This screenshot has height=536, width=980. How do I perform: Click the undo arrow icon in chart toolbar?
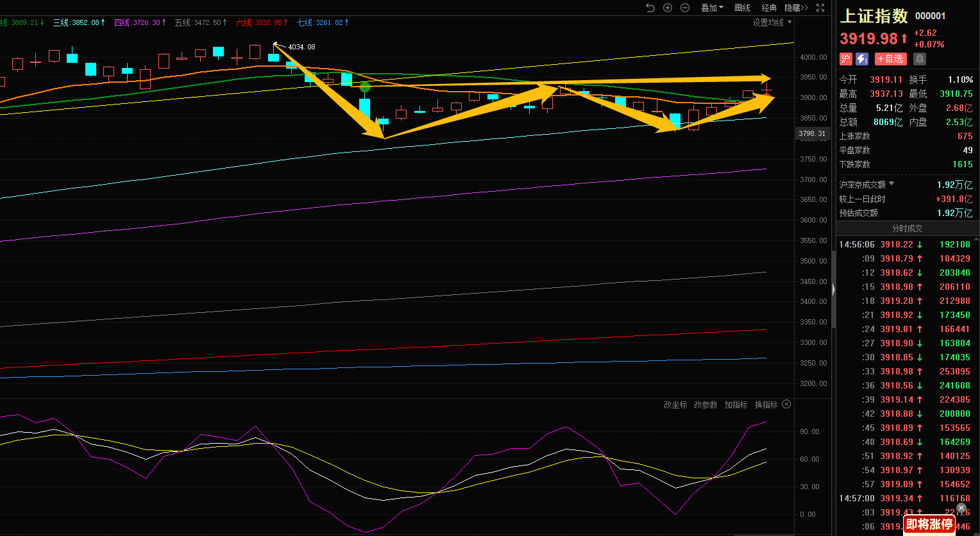pos(650,8)
